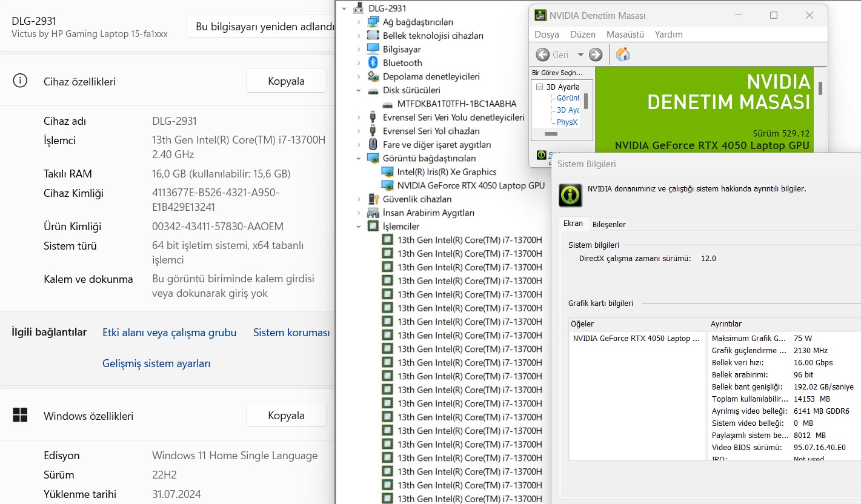
Task: Click the NVIDIA Control Panel Home icon
Action: point(623,55)
